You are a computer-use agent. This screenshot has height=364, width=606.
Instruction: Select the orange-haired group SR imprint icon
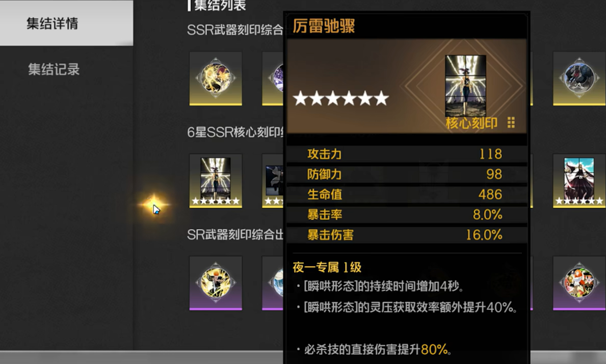pyautogui.click(x=579, y=283)
